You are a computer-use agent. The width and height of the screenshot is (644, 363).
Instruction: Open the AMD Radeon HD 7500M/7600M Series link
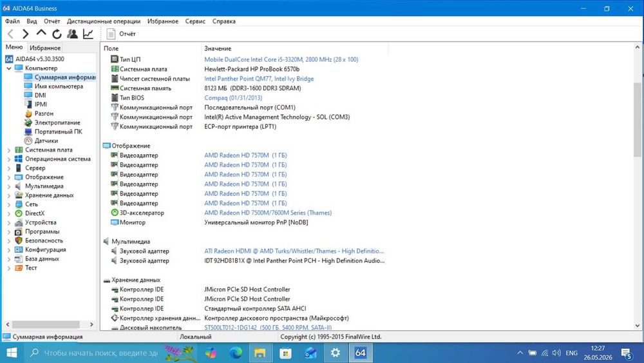pos(268,213)
